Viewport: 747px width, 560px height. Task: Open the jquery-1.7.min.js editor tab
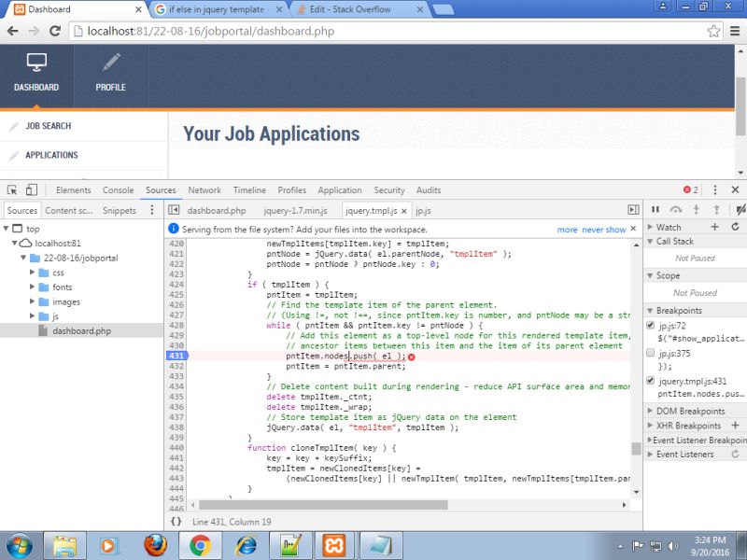click(295, 211)
